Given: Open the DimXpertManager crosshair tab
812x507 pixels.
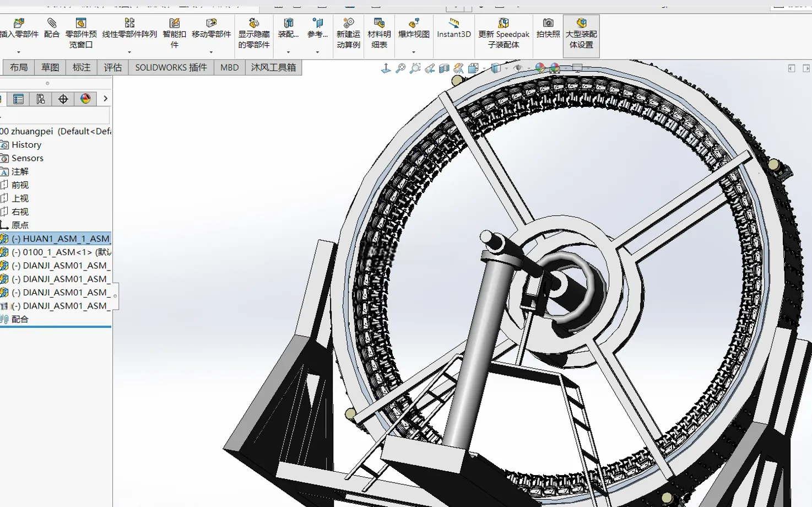Looking at the screenshot, I should click(x=63, y=99).
